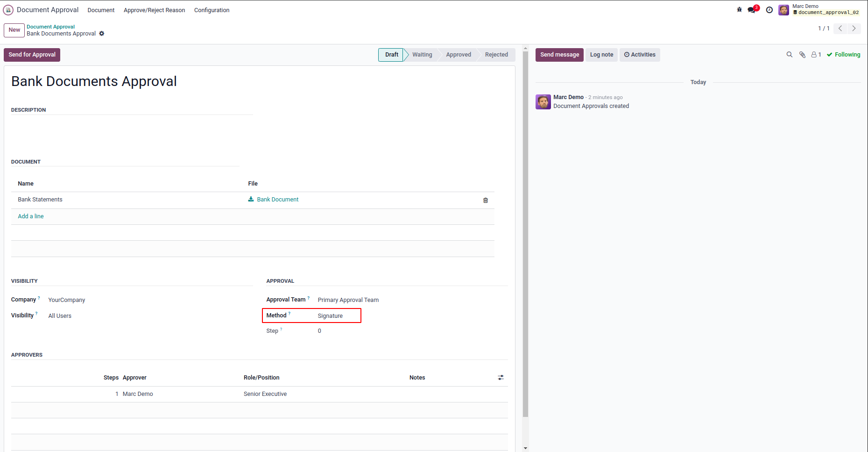Click the Send for Approval button
The height and width of the screenshot is (452, 868).
coord(32,55)
